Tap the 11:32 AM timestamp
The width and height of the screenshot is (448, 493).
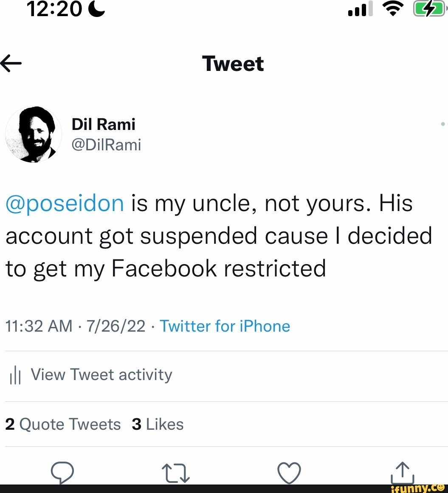click(x=39, y=326)
